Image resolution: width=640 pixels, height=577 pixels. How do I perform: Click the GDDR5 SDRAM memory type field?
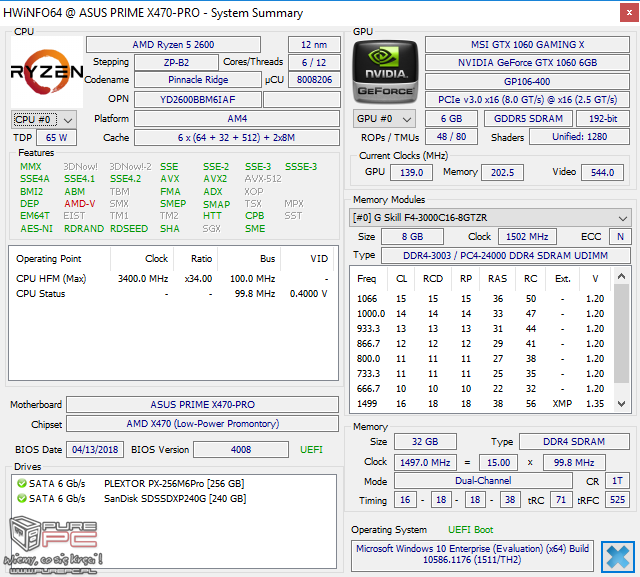coord(528,119)
